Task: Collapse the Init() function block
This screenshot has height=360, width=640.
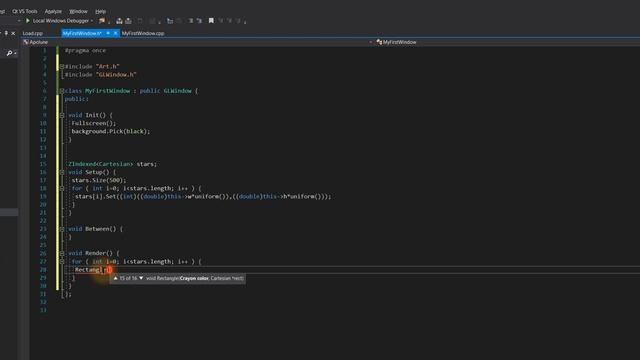Action: coord(62,115)
